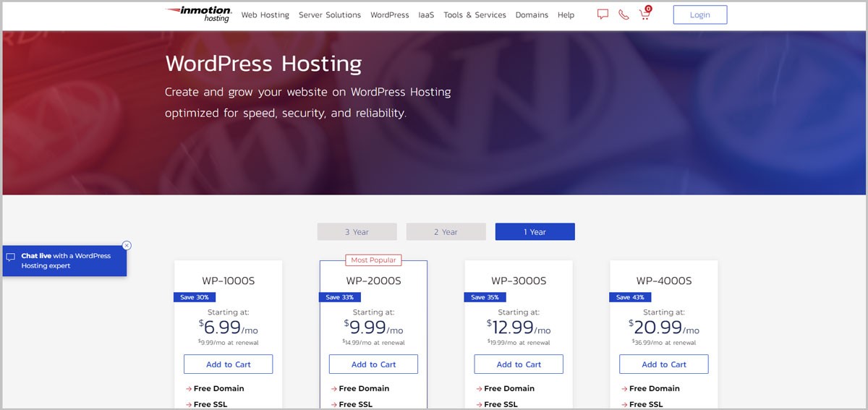Click Free Domain under WP-1000S

(x=219, y=388)
